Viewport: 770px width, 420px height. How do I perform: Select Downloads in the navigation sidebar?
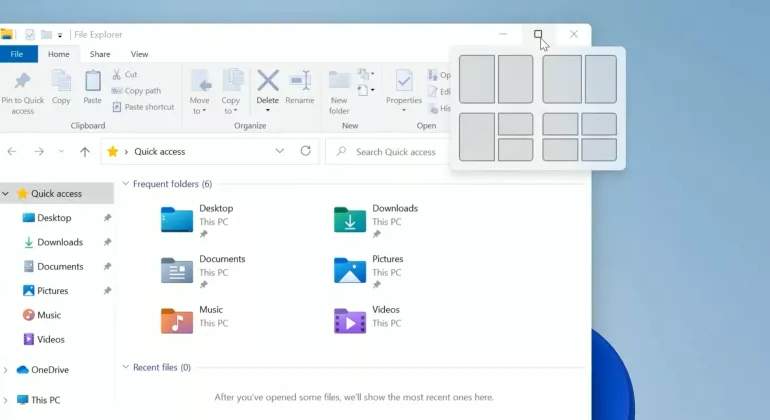(53, 242)
